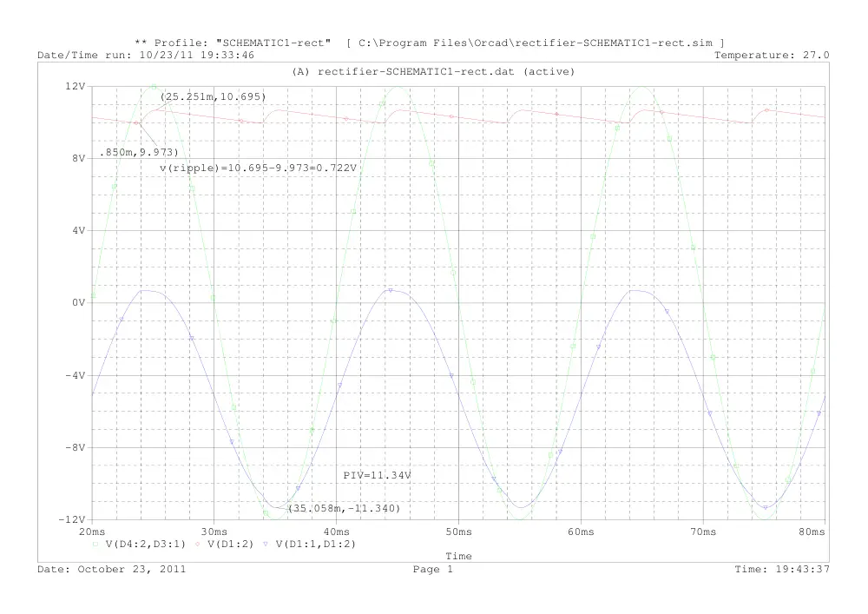Click the 4V y-axis label

pos(79,230)
